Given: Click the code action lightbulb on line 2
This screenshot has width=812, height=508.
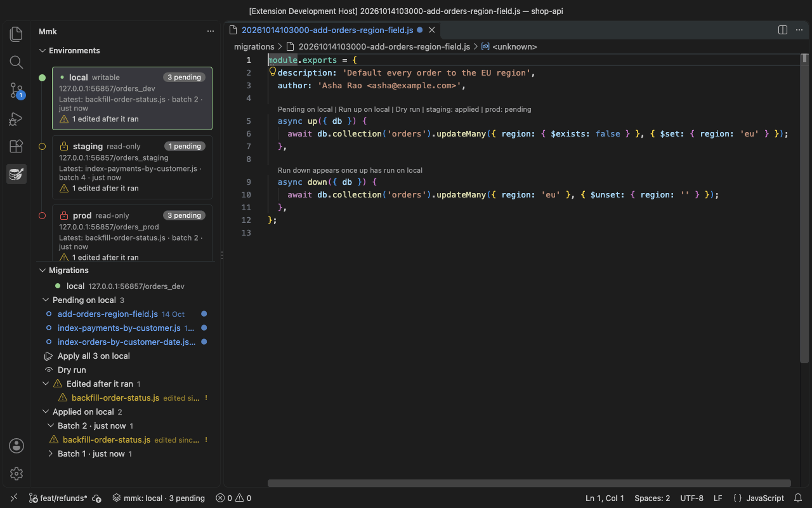Looking at the screenshot, I should pos(273,72).
